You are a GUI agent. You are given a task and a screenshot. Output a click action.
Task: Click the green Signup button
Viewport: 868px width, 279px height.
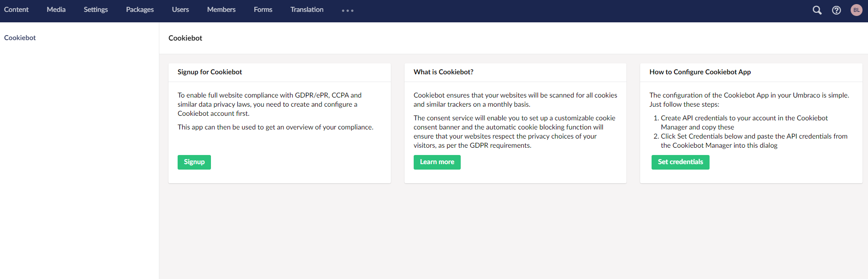tap(194, 162)
